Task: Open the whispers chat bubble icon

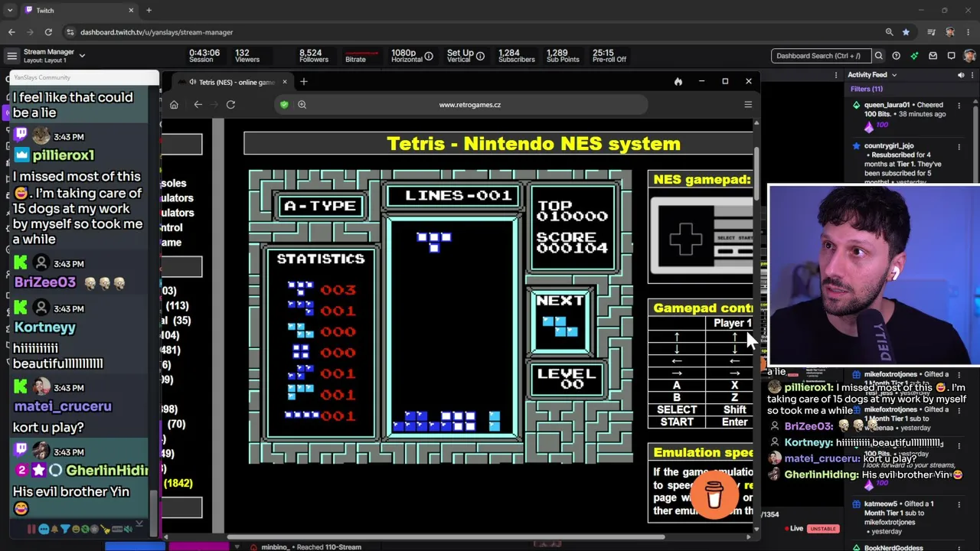Action: coord(951,56)
